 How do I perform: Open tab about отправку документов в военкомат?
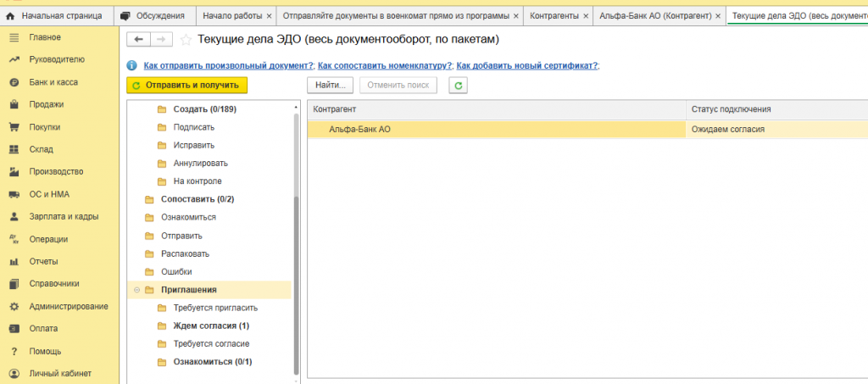(396, 16)
